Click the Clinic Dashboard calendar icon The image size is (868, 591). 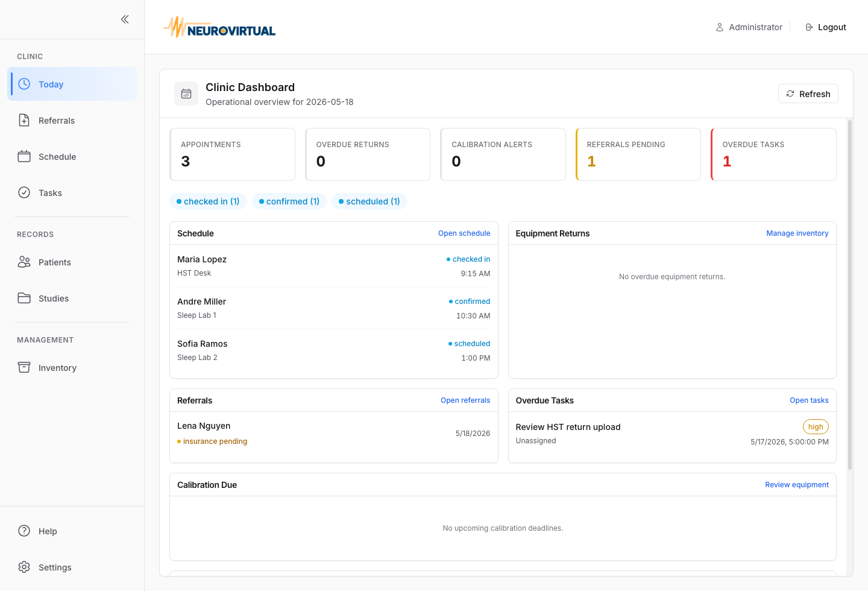click(x=186, y=93)
